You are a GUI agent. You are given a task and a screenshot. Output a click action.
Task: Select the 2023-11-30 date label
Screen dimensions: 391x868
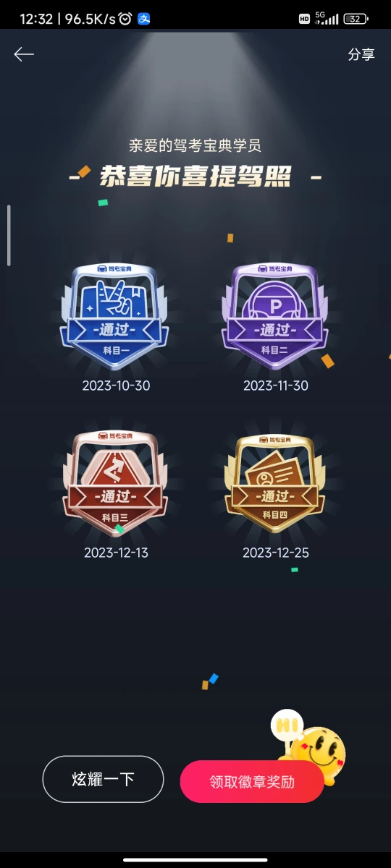276,386
